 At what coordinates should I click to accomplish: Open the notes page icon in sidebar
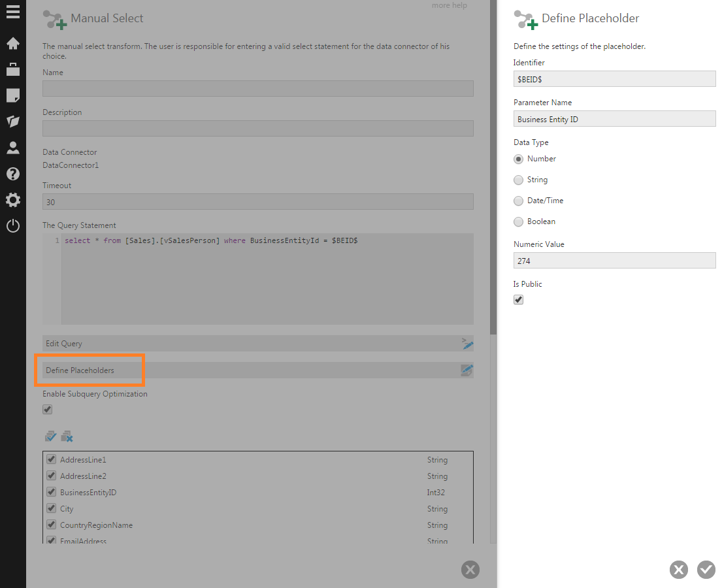(x=12, y=95)
